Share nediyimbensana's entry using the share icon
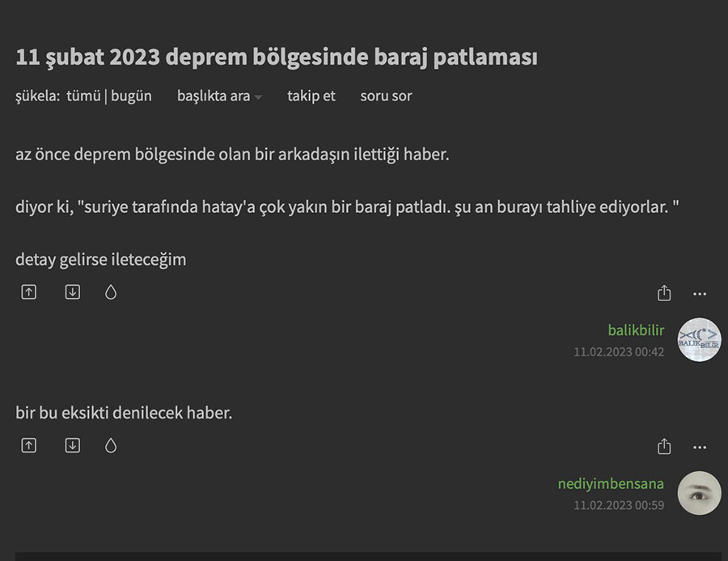 664,446
